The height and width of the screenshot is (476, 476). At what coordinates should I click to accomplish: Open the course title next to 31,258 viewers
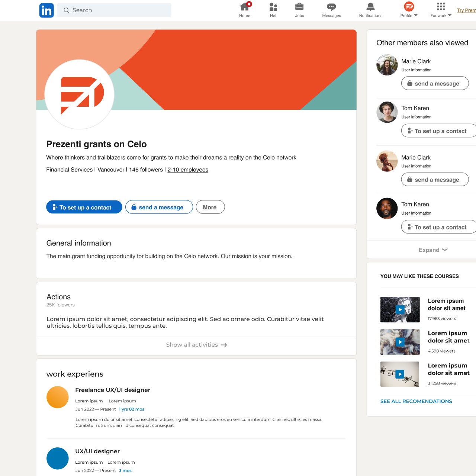(x=448, y=369)
